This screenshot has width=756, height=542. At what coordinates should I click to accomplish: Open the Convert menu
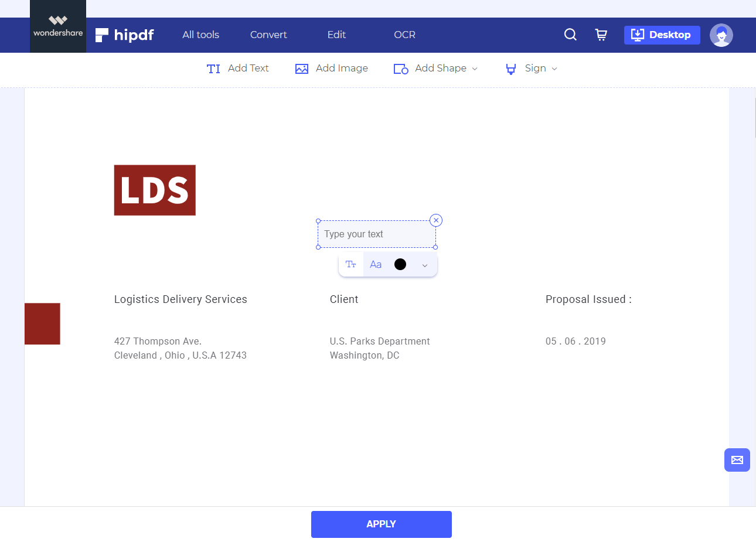pyautogui.click(x=268, y=35)
